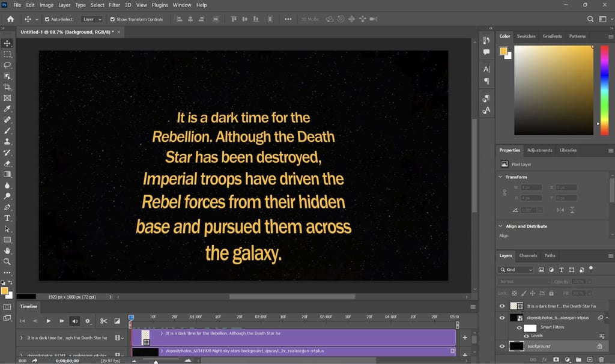Image resolution: width=615 pixels, height=364 pixels.
Task: Toggle Smart Filters visibility eye
Action: 520,327
